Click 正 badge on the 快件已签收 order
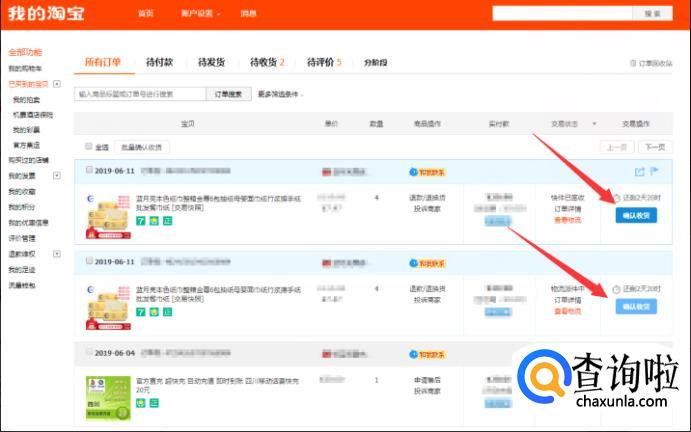The height and width of the screenshot is (432, 691). 167,220
